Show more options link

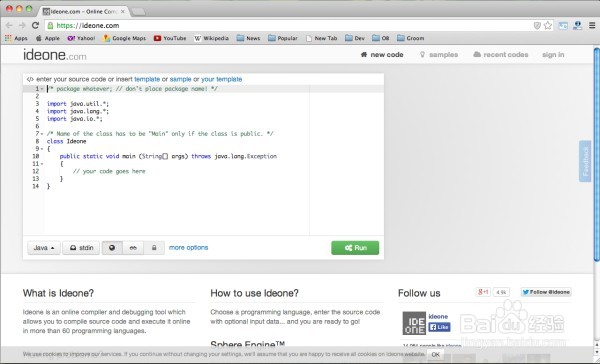click(188, 248)
